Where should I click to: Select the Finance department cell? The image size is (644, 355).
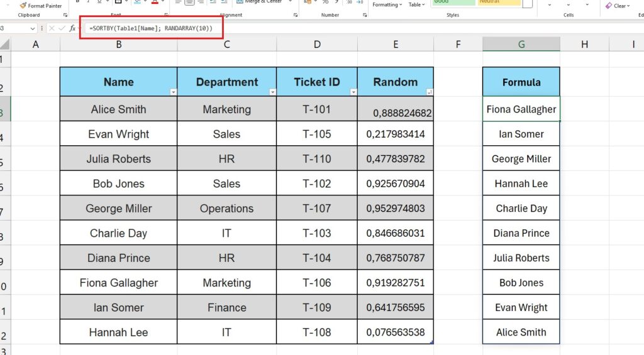(x=226, y=307)
